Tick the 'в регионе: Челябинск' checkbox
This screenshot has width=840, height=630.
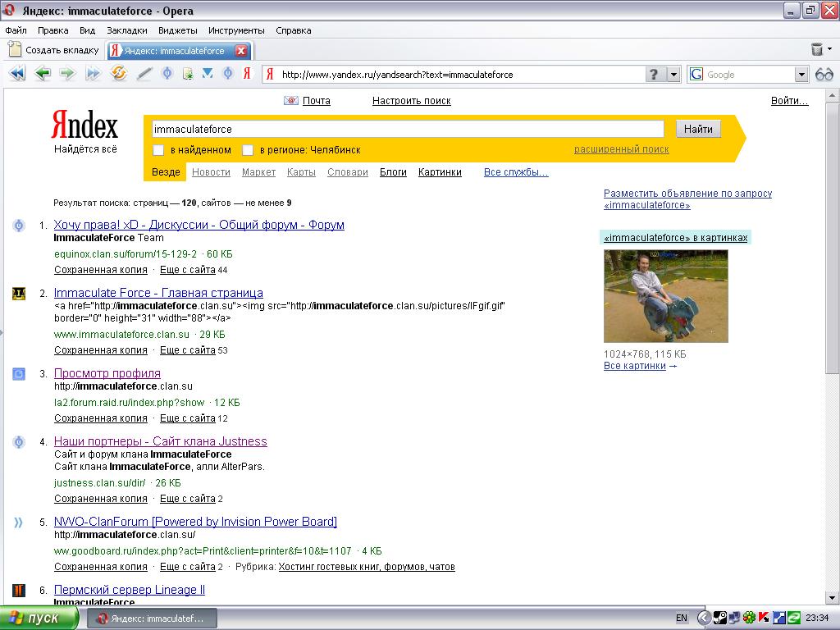click(x=248, y=150)
